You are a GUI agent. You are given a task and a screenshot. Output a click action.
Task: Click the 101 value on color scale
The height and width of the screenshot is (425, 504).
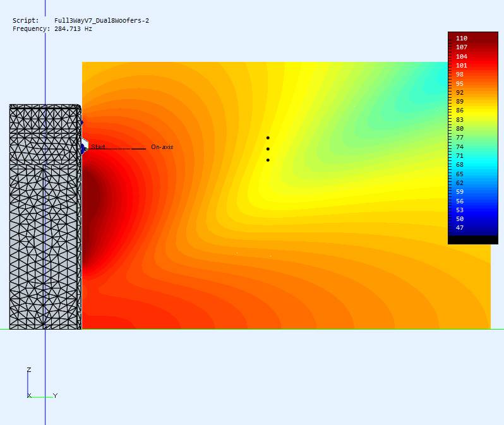(462, 66)
